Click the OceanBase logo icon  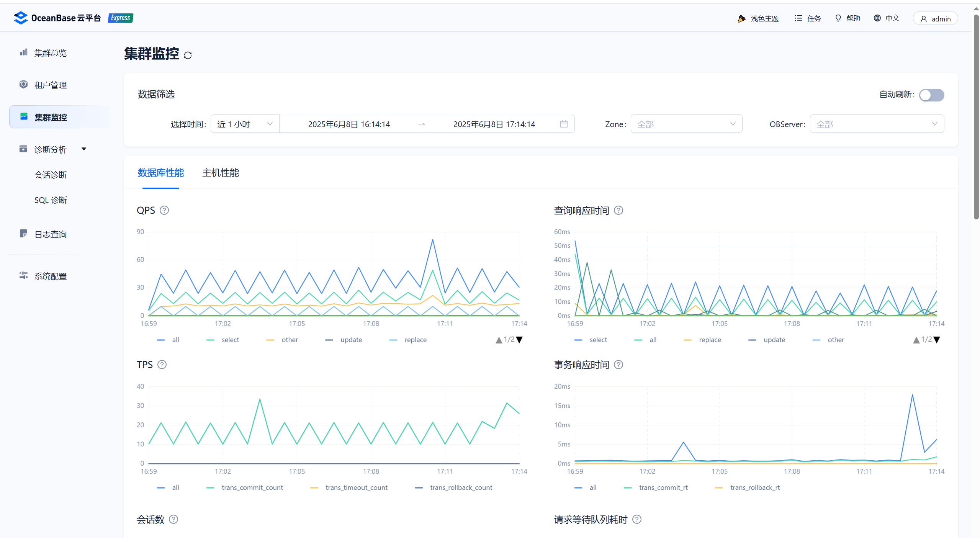[21, 18]
